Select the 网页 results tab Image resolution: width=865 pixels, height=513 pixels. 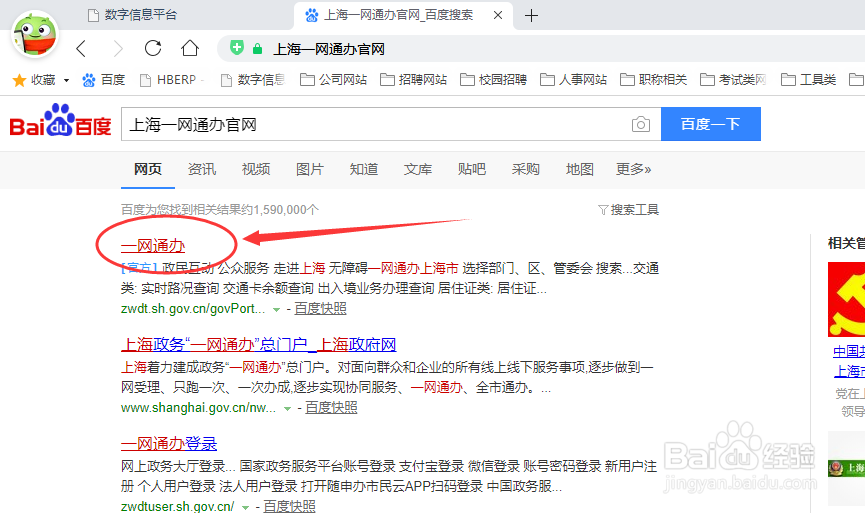[x=148, y=169]
